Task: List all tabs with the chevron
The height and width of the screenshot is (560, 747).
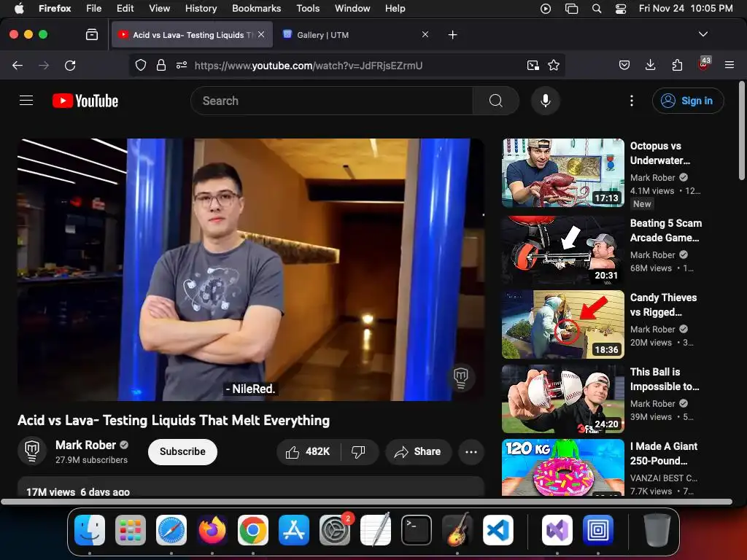Action: (x=703, y=34)
